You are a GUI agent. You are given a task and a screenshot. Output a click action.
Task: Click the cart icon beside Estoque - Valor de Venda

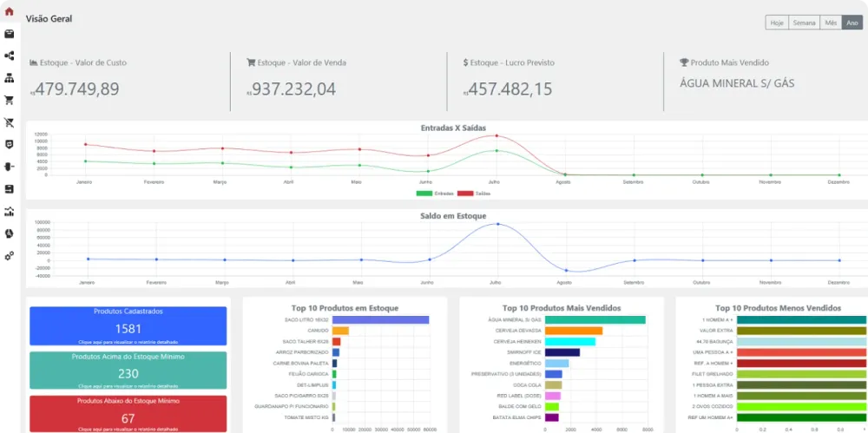pyautogui.click(x=250, y=62)
